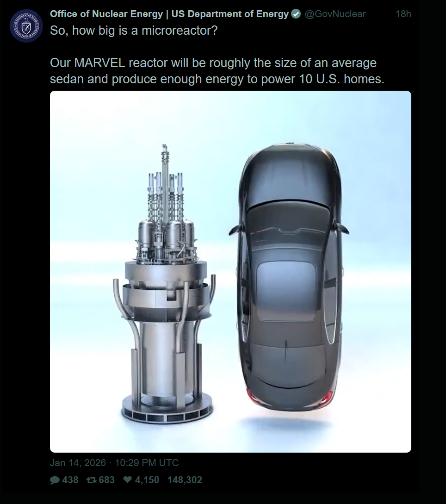Open the reply count 438

(x=70, y=480)
